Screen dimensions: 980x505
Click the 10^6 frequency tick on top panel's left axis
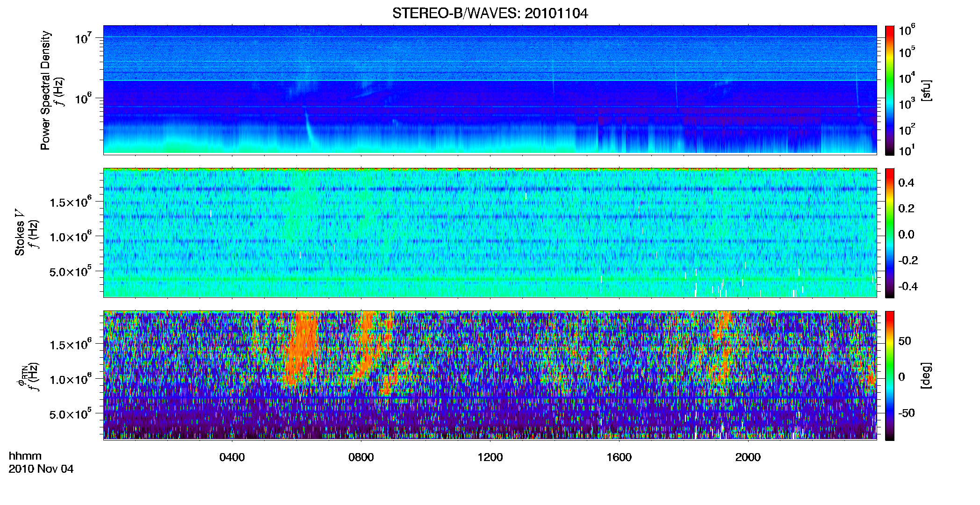(x=83, y=99)
